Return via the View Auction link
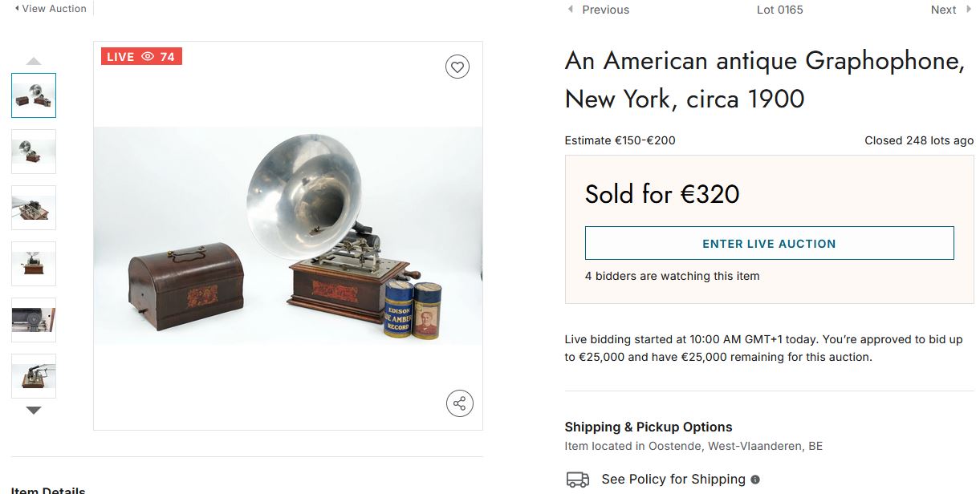This screenshot has height=494, width=980. [54, 8]
